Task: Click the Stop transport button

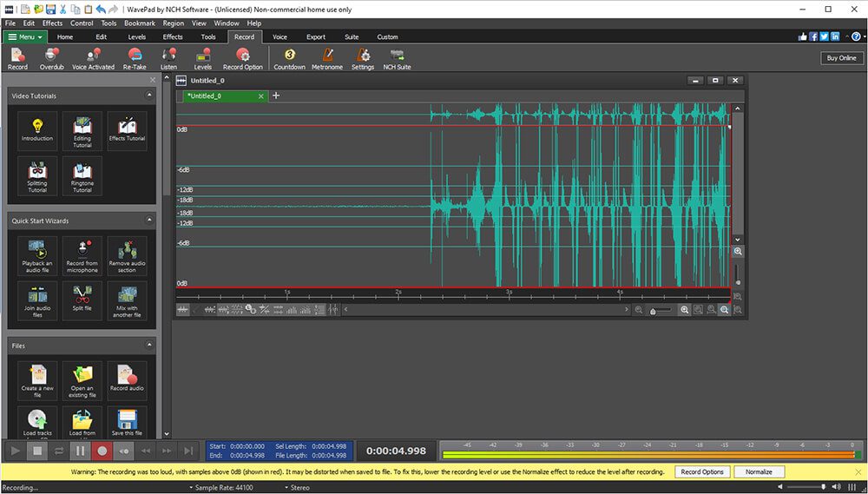Action: pos(37,451)
